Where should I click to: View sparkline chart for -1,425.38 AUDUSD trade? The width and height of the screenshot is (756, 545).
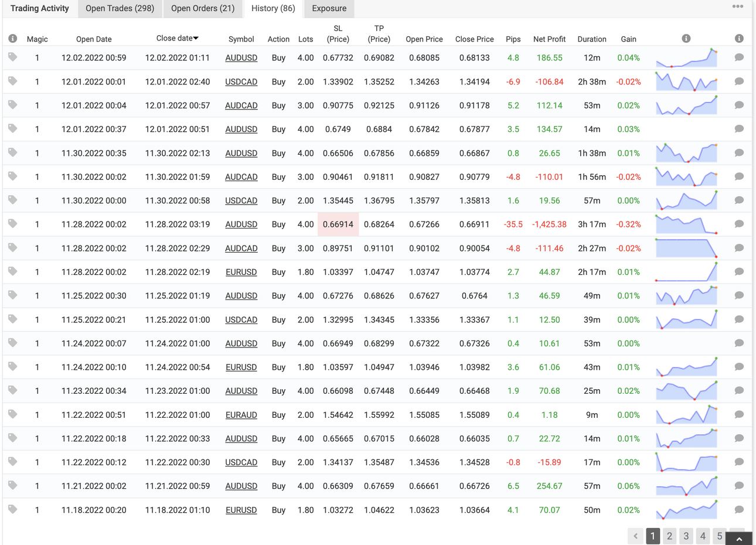(x=686, y=224)
